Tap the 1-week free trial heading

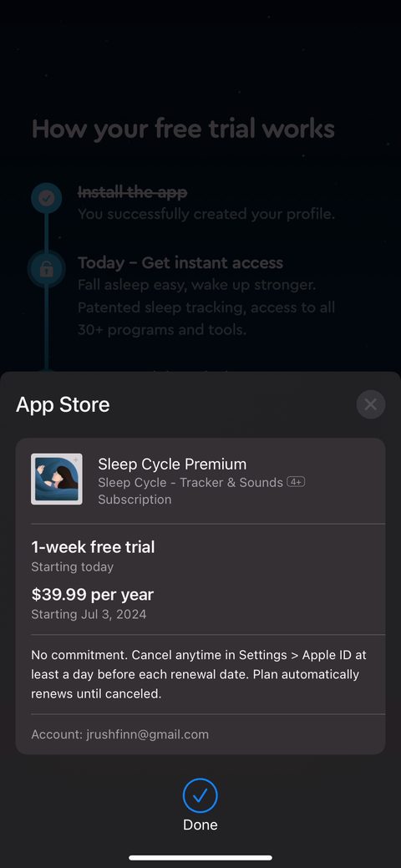pyautogui.click(x=93, y=547)
